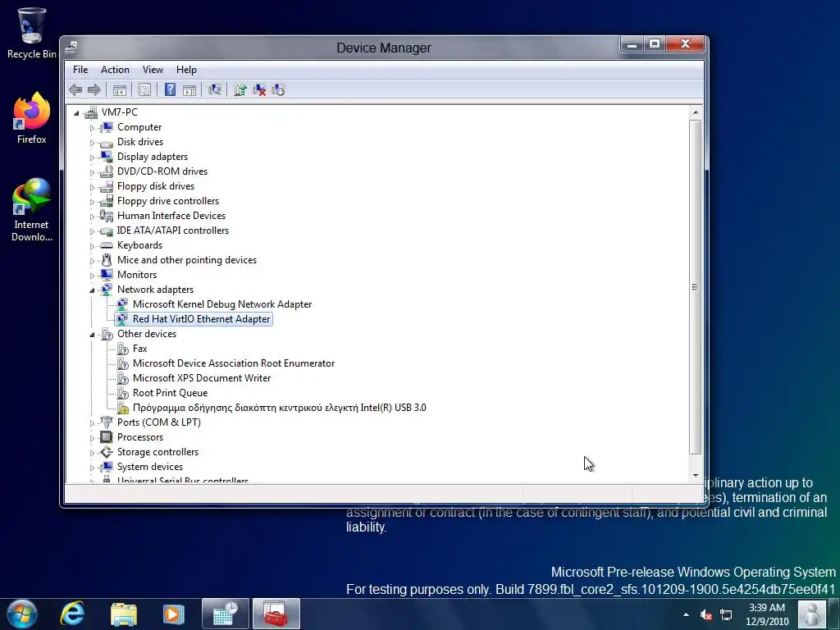The height and width of the screenshot is (630, 840).
Task: Collapse the Other devices category arrow
Action: (92, 335)
